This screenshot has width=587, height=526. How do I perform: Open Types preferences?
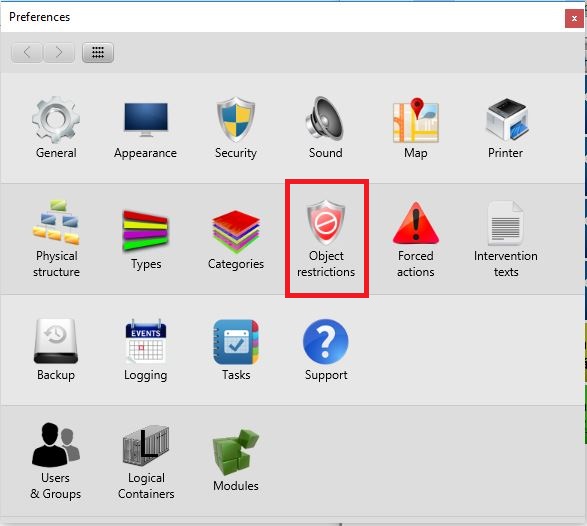(146, 230)
